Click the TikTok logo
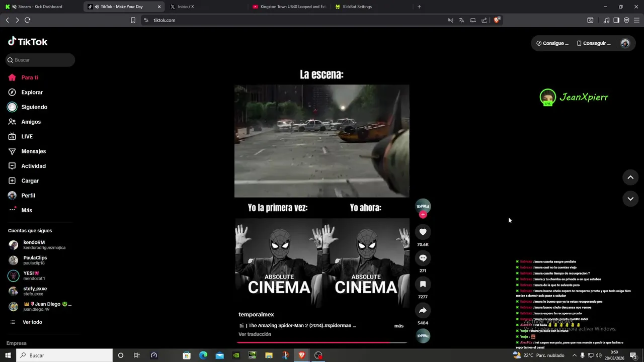This screenshot has width=644, height=362. [28, 42]
